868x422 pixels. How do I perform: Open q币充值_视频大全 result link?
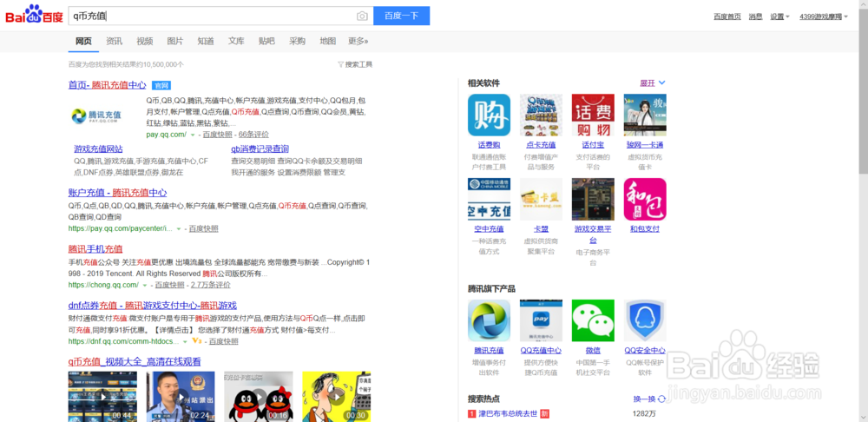(135, 362)
